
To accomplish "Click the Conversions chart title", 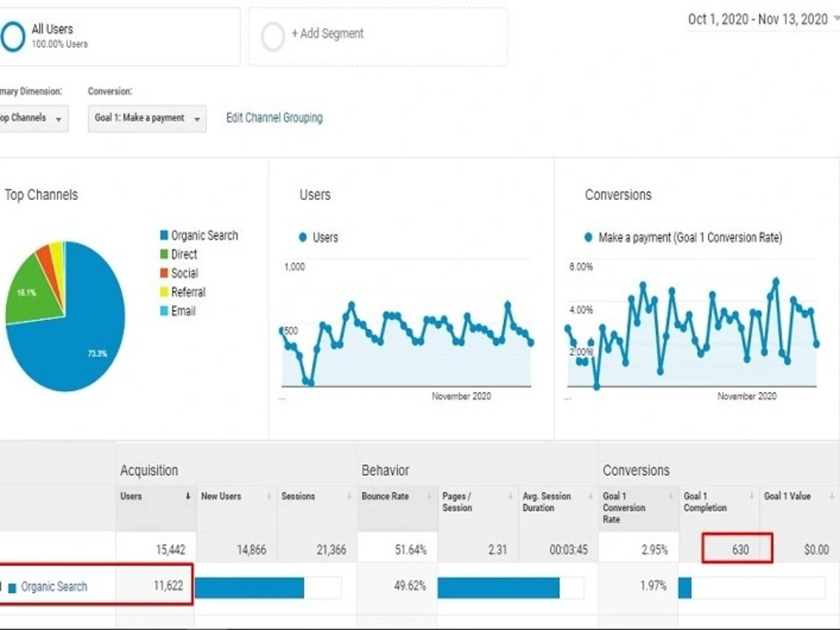I will click(x=618, y=195).
